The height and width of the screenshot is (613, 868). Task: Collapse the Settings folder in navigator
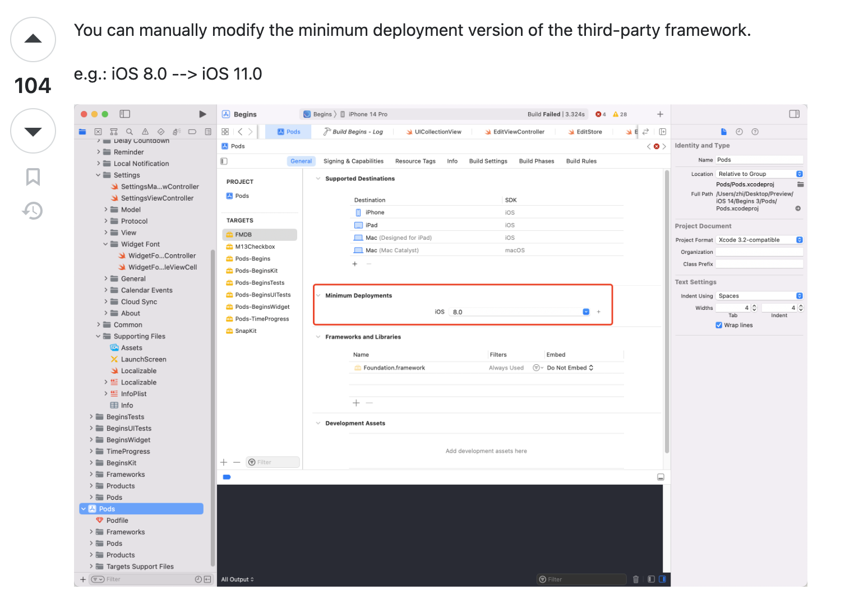click(x=98, y=175)
